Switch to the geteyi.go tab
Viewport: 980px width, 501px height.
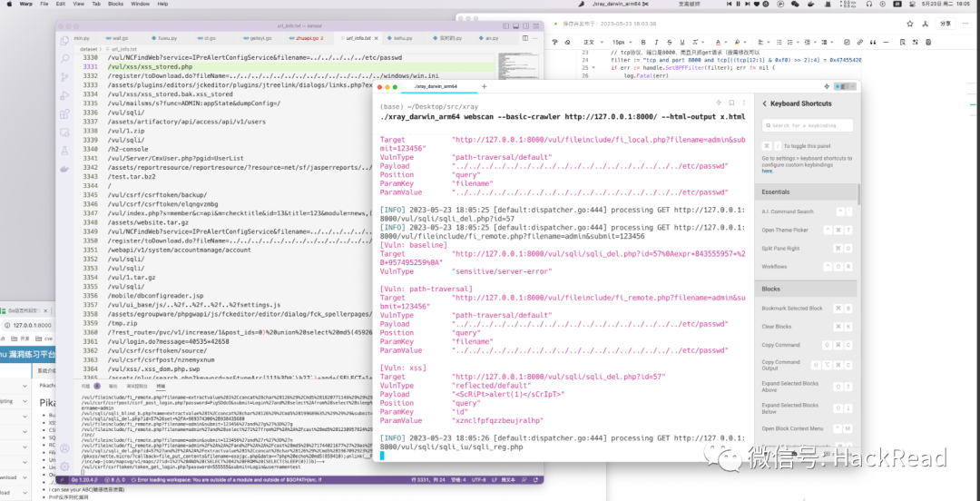pos(259,38)
